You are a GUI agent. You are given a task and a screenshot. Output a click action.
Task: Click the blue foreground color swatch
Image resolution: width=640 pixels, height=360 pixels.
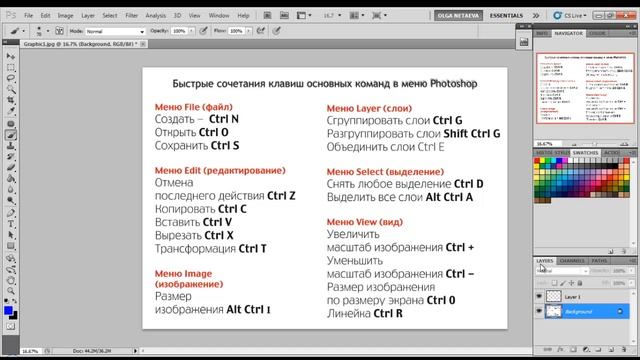coord(8,311)
